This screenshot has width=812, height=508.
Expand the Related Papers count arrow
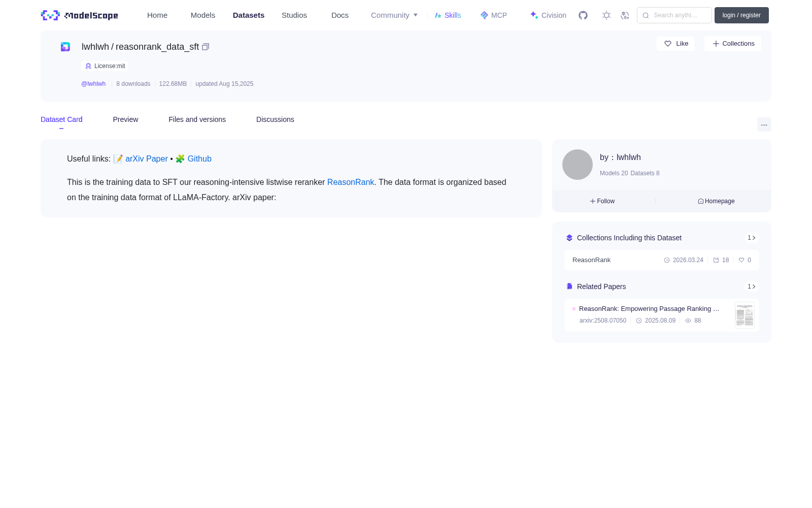click(752, 287)
